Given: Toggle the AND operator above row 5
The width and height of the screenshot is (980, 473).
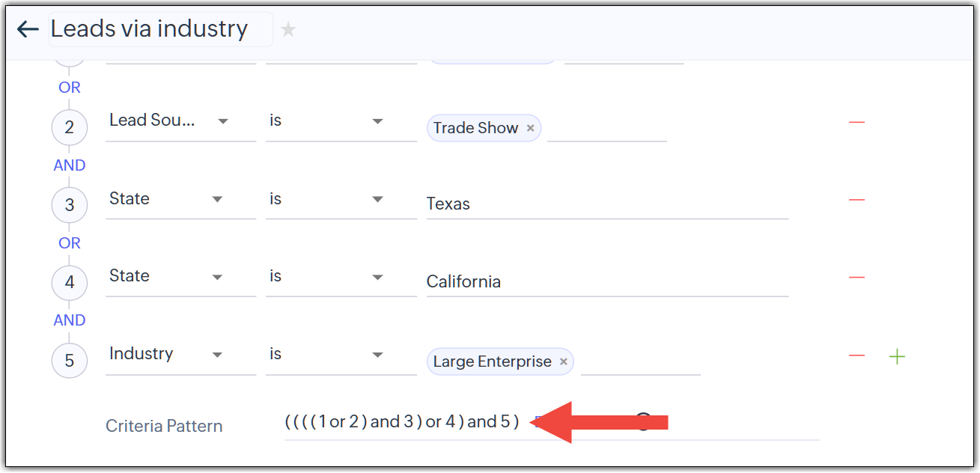Looking at the screenshot, I should pyautogui.click(x=70, y=320).
